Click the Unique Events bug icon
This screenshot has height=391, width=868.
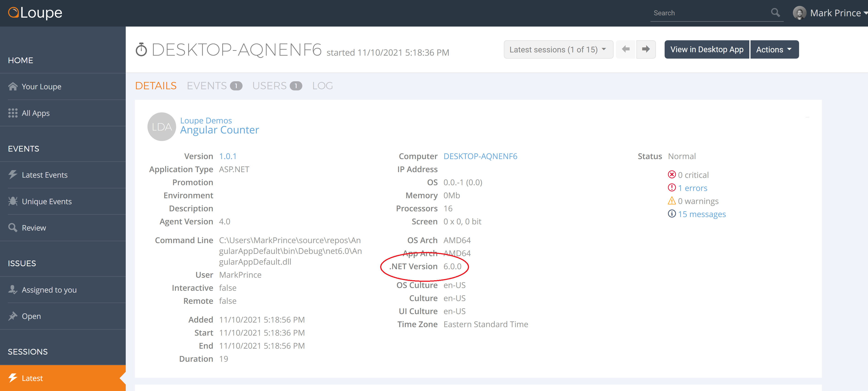13,201
